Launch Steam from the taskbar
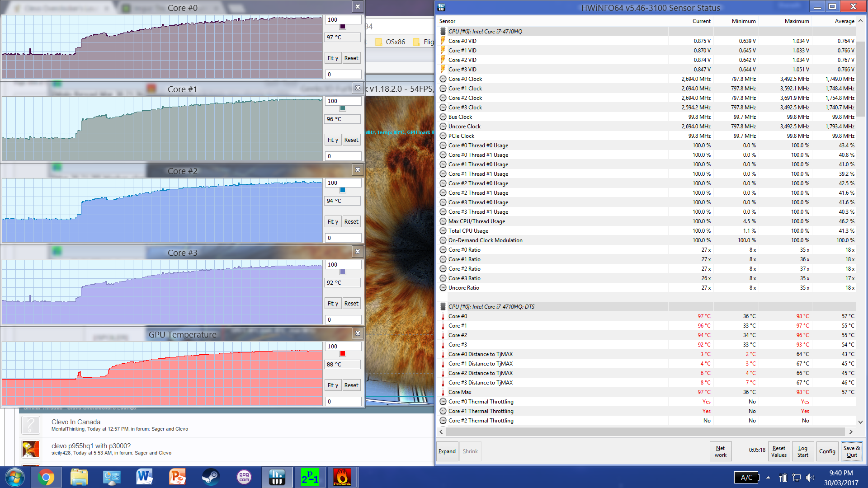The image size is (868, 488). coord(210,477)
